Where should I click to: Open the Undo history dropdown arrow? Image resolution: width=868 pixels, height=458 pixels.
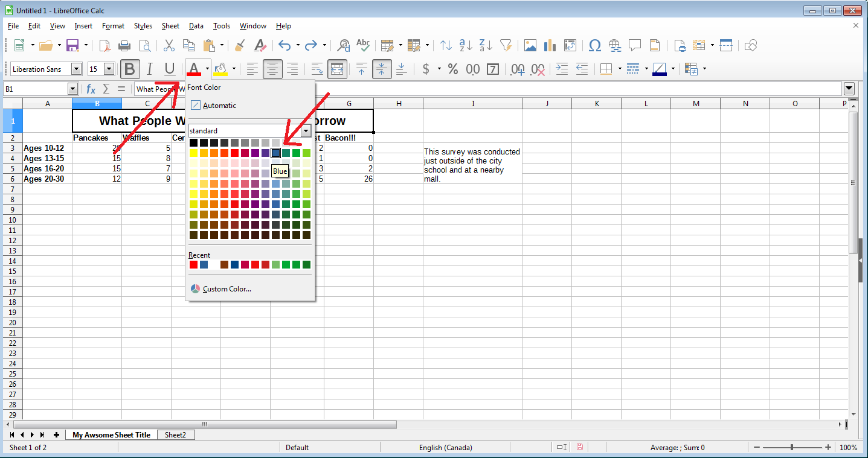point(298,45)
